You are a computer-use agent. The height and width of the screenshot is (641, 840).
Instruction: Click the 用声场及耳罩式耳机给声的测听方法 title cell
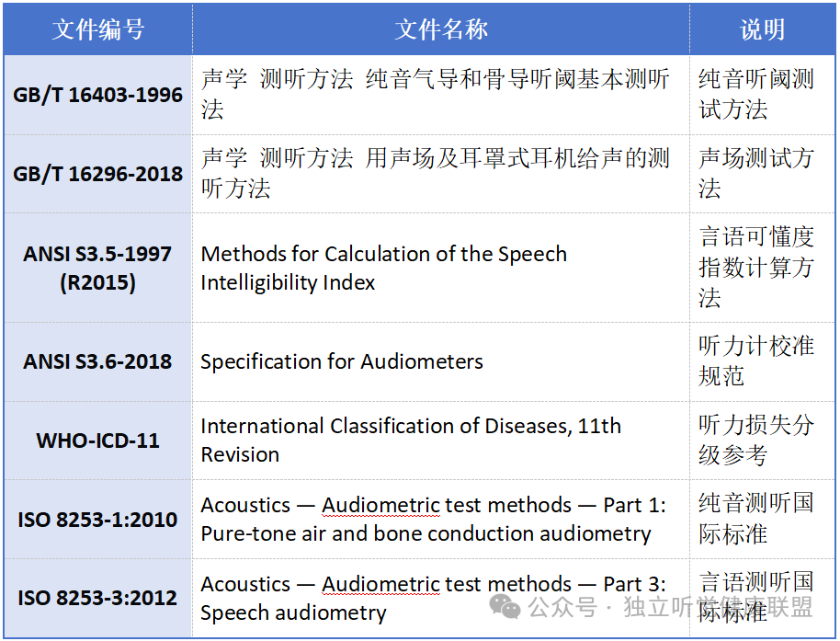(441, 174)
